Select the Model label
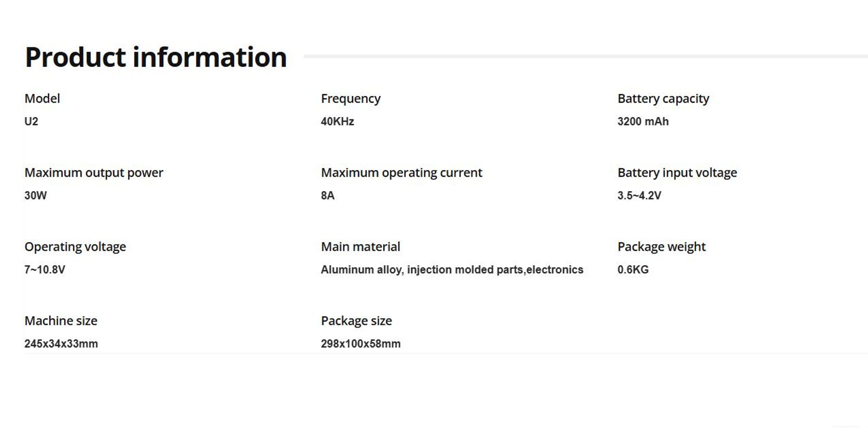This screenshot has height=428, width=868. [x=42, y=98]
